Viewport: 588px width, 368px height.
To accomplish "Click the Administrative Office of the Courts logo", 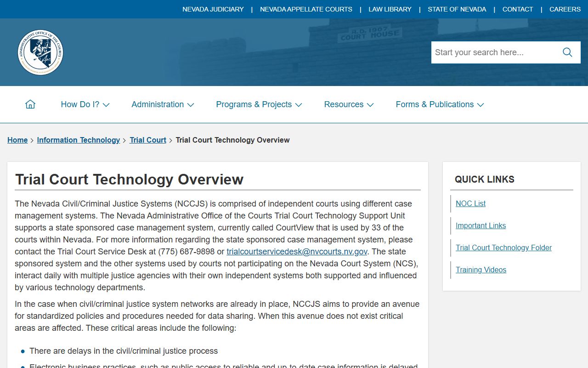I will click(40, 52).
